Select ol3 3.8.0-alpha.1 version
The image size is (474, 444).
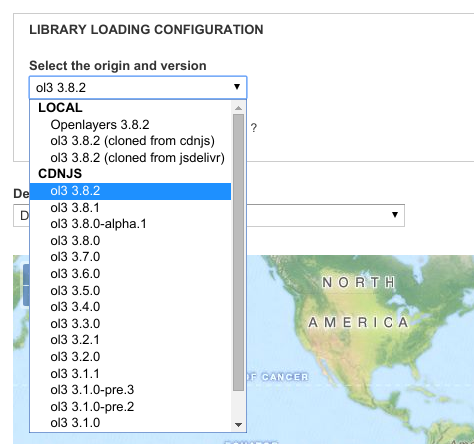pyautogui.click(x=130, y=224)
